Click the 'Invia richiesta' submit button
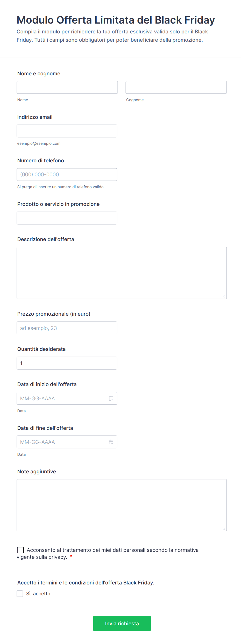Viewport: 241px width, 644px height. [x=122, y=623]
